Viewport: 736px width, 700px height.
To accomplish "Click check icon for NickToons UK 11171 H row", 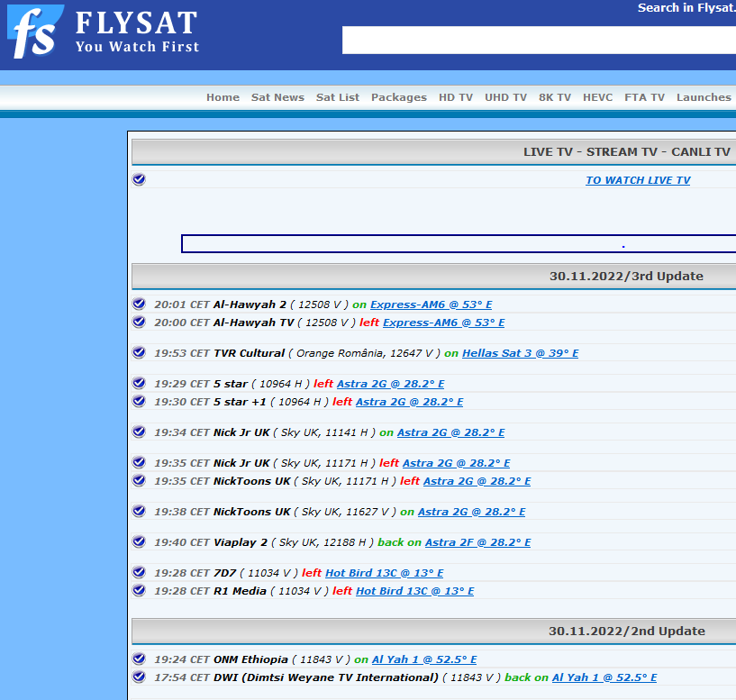I will [139, 480].
